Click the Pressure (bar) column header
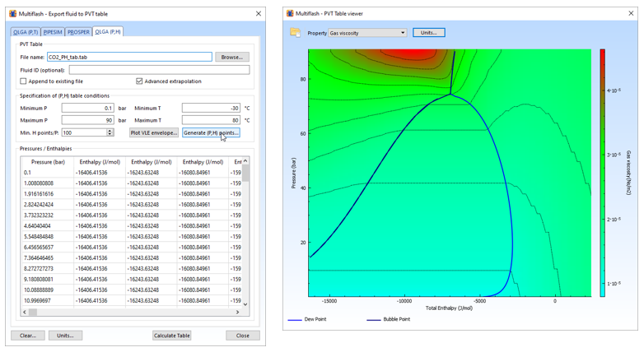Screen dimensions: 644x352 [48, 162]
